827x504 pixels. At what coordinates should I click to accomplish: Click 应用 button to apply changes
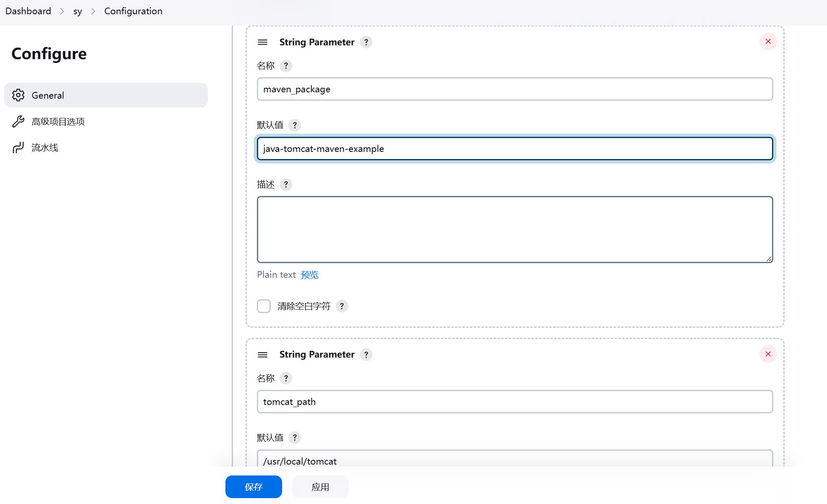click(320, 487)
